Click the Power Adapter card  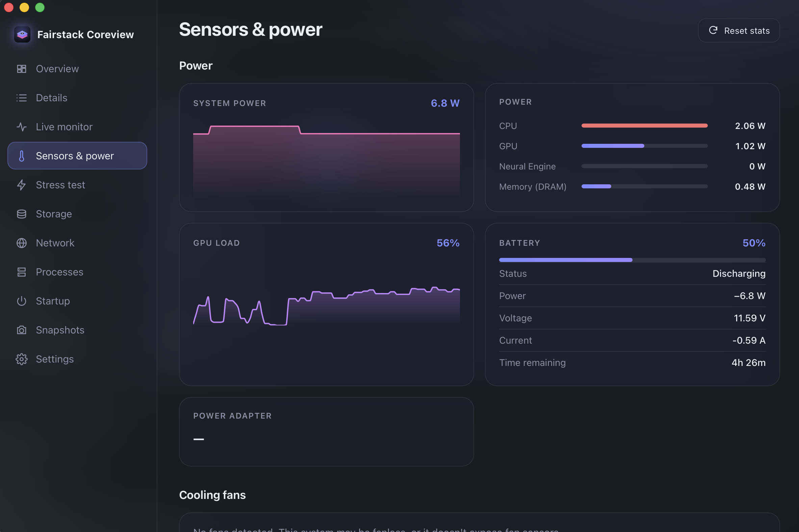326,431
